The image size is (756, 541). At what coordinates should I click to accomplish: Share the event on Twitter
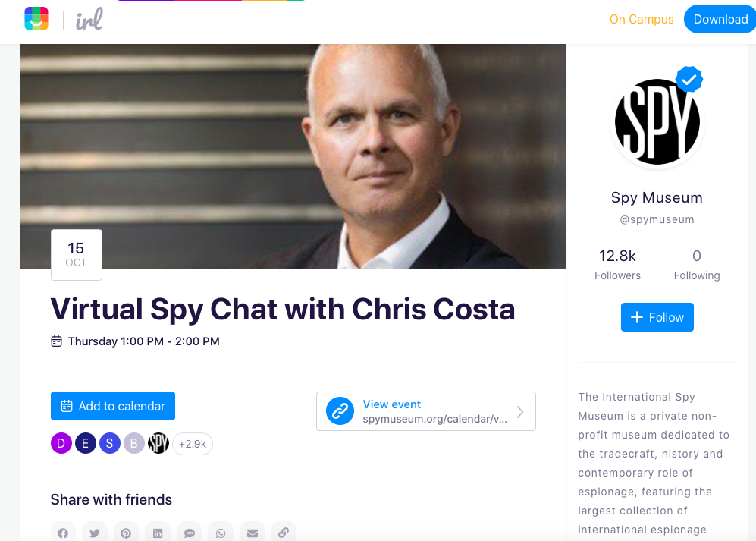tap(95, 533)
